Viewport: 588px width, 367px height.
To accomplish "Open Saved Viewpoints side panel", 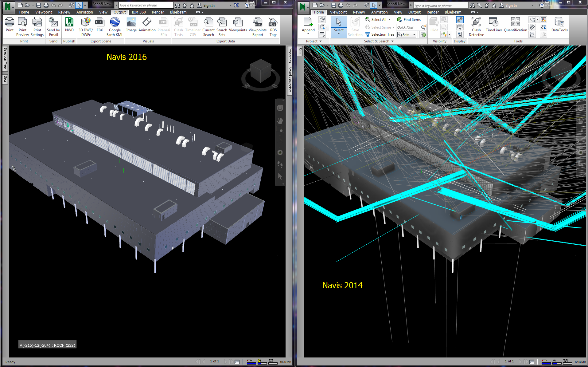I will (290, 79).
